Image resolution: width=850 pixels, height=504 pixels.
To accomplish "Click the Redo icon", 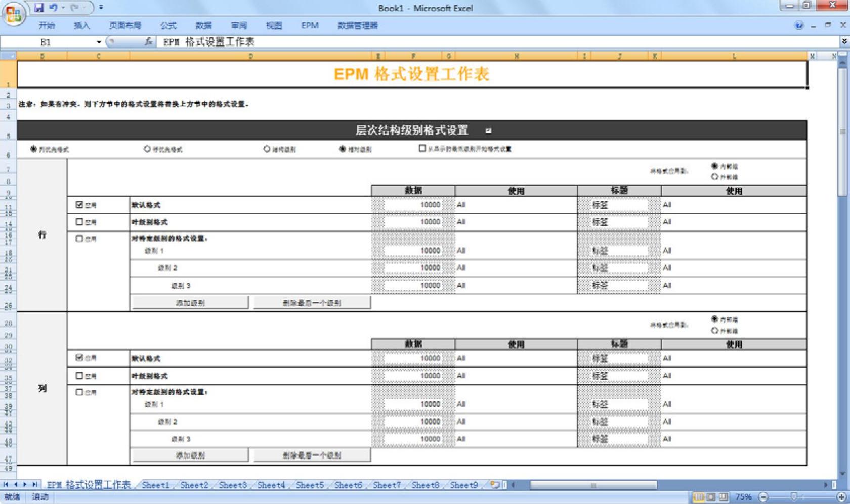I will (x=75, y=8).
